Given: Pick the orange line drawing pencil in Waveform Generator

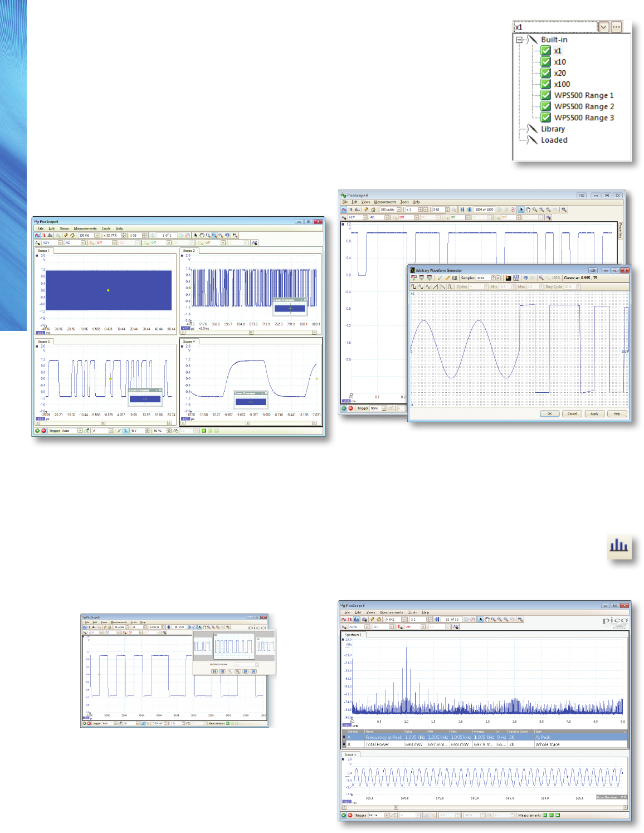Looking at the screenshot, I should (x=447, y=278).
